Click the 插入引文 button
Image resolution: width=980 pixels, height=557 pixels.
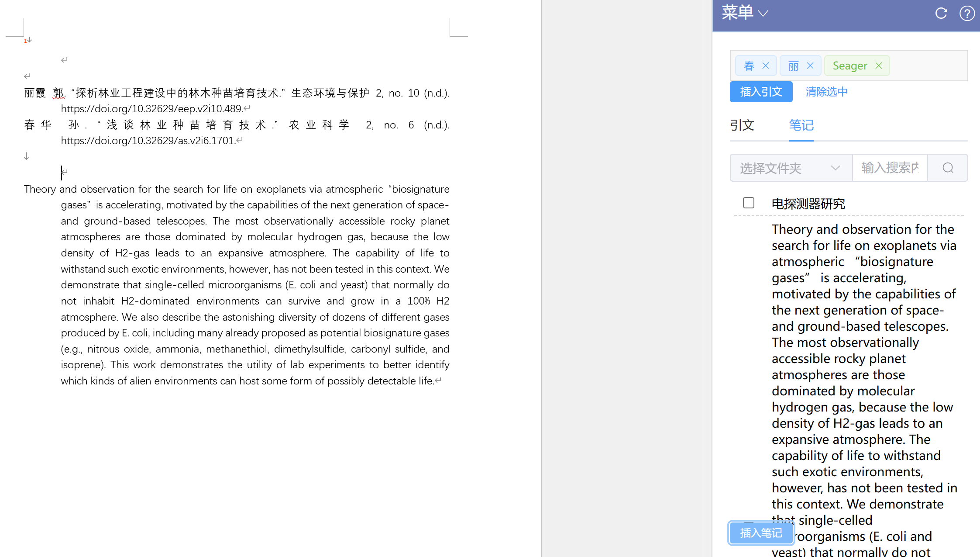click(x=761, y=92)
